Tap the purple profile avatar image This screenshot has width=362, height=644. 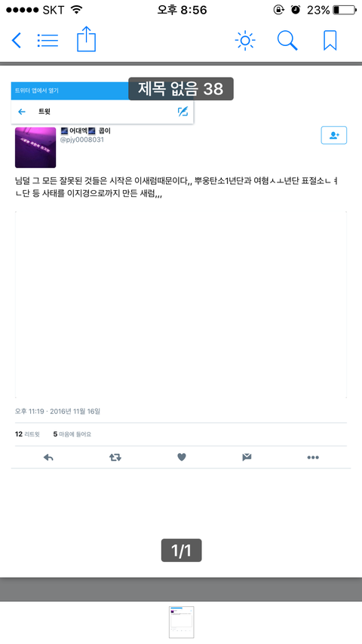tap(35, 148)
